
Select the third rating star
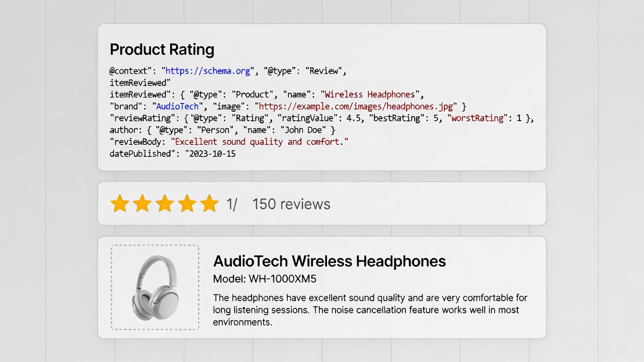pyautogui.click(x=165, y=204)
